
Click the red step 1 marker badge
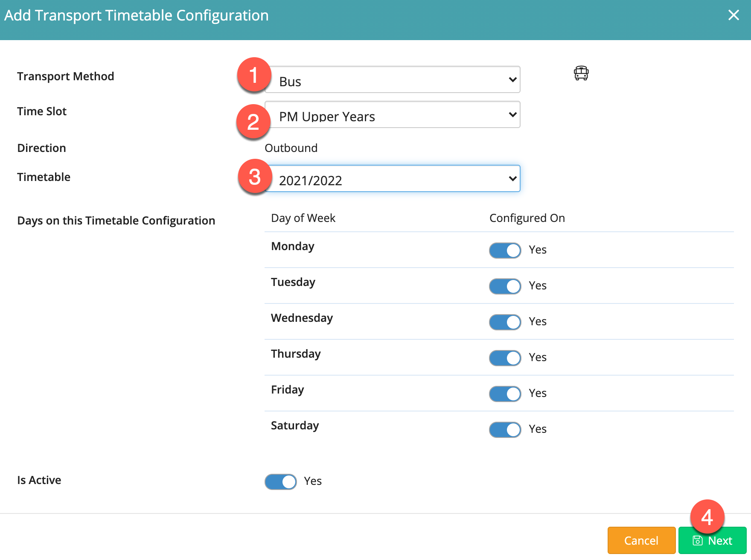[x=254, y=75]
